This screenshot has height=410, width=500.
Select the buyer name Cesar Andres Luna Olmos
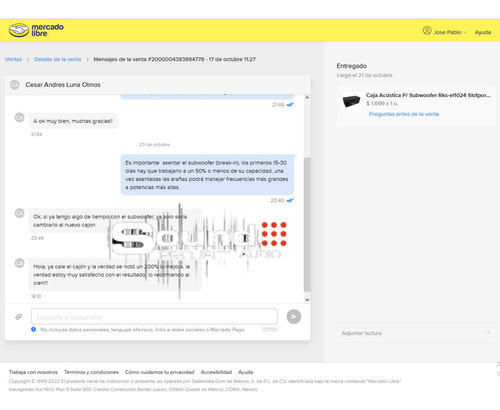pyautogui.click(x=63, y=85)
